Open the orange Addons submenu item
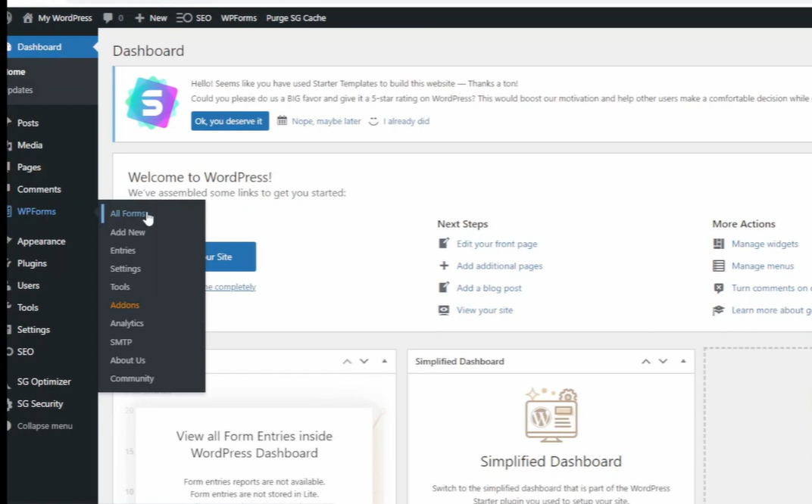The height and width of the screenshot is (504, 812). pyautogui.click(x=124, y=305)
